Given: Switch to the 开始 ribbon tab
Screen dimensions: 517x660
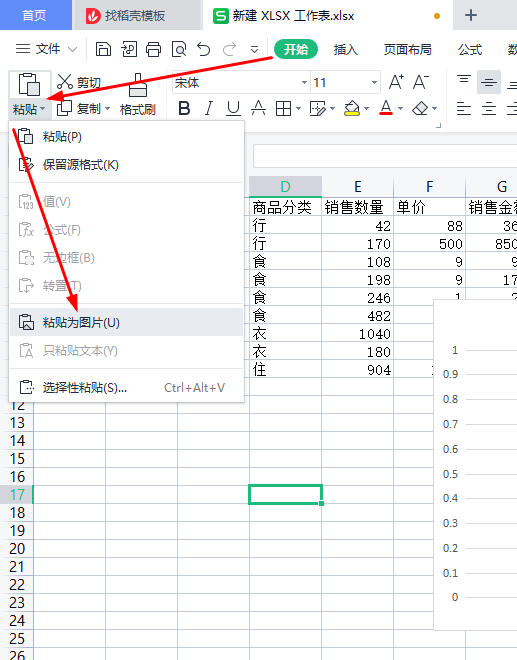Looking at the screenshot, I should click(296, 50).
